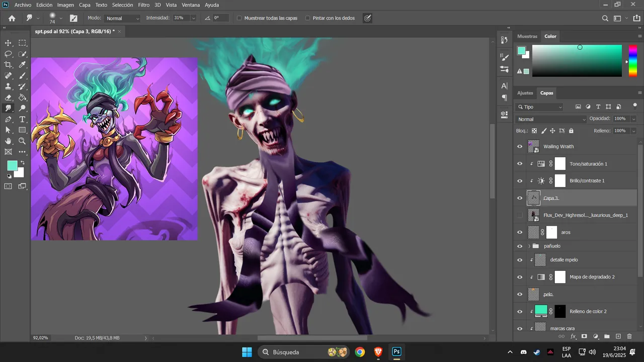Click the foreground color swatch in toolbar
This screenshot has height=362, width=644.
(x=12, y=166)
